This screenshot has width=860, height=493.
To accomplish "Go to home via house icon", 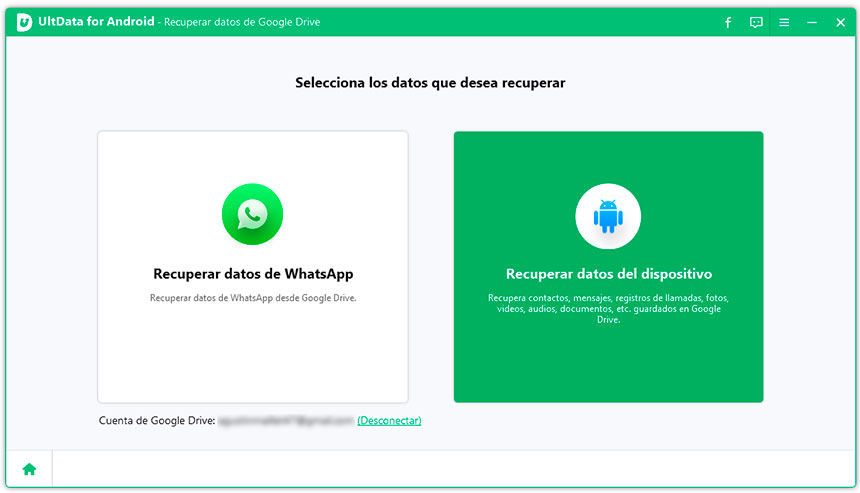I will click(x=29, y=469).
